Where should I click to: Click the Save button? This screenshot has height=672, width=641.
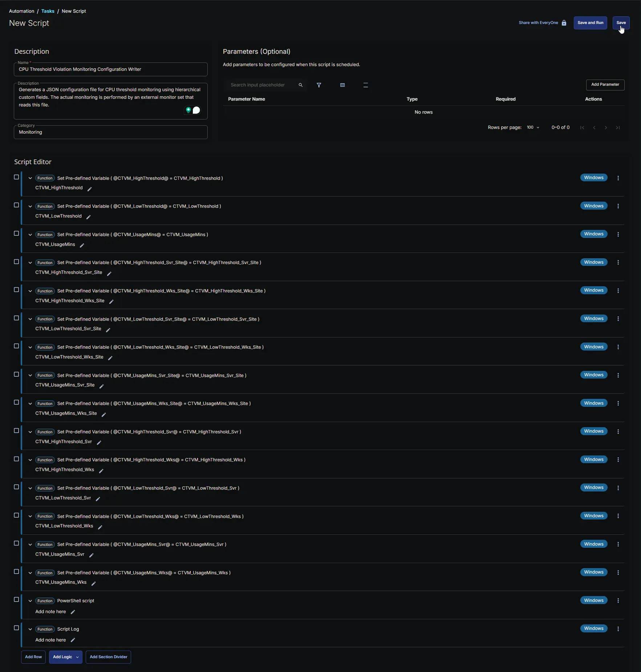[621, 23]
